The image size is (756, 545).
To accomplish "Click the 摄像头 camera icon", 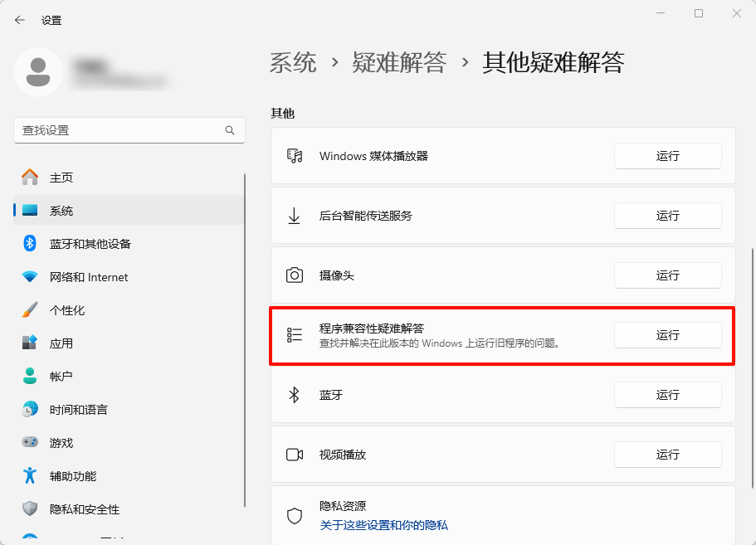I will tap(294, 275).
